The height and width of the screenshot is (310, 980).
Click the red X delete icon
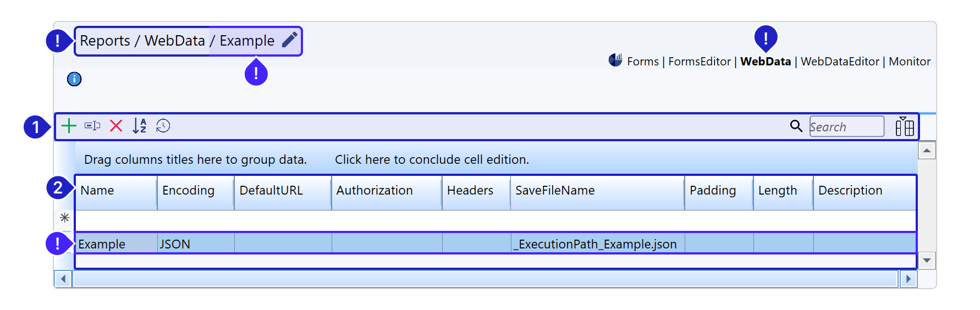pyautogui.click(x=116, y=126)
